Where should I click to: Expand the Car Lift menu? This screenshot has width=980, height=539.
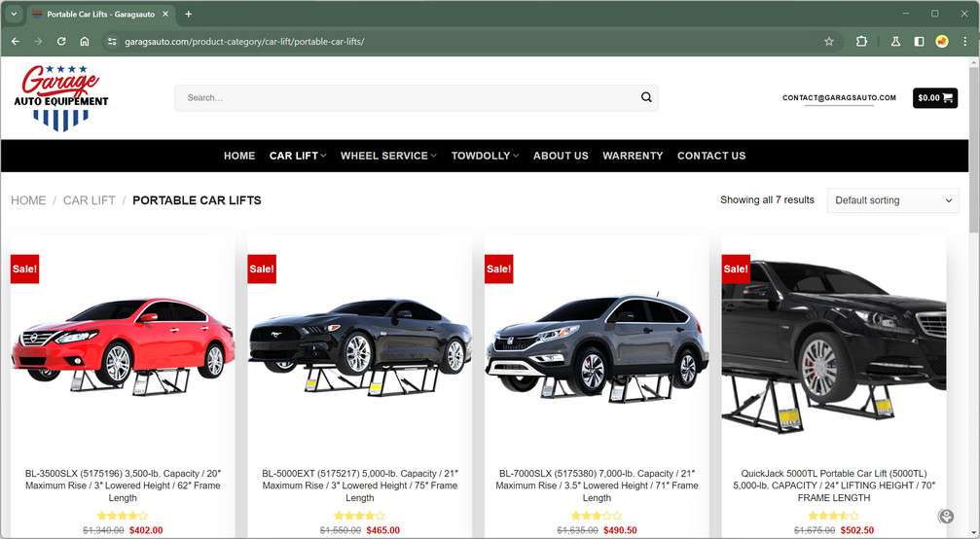298,156
